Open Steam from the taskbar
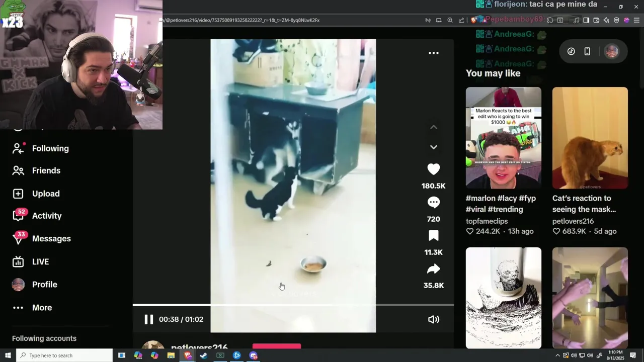 coord(204,355)
